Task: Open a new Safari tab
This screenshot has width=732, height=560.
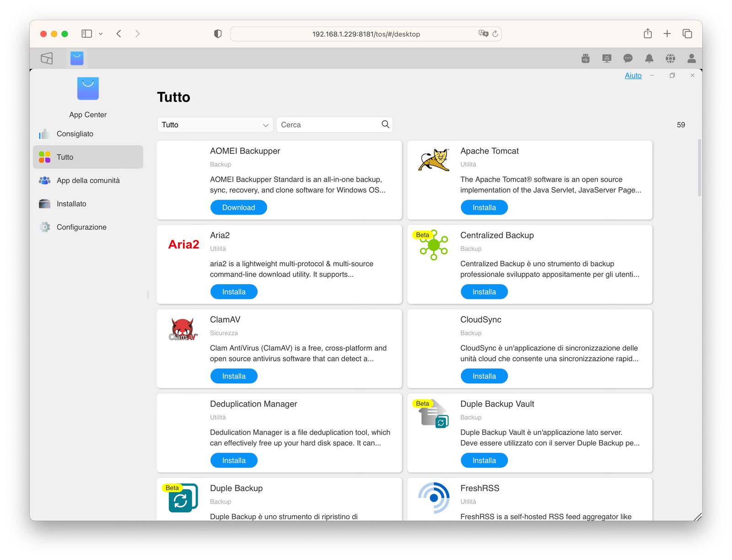Action: pyautogui.click(x=667, y=33)
